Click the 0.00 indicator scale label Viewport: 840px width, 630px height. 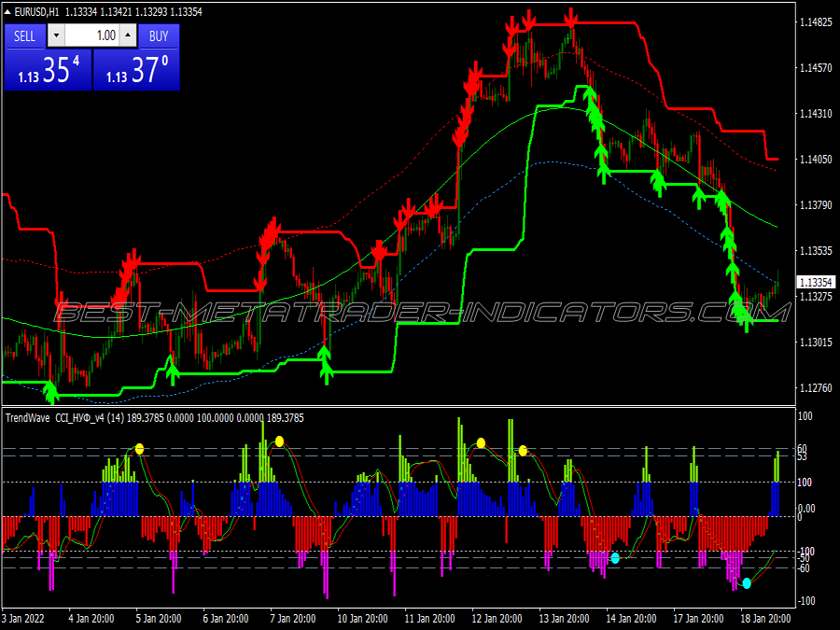806,509
